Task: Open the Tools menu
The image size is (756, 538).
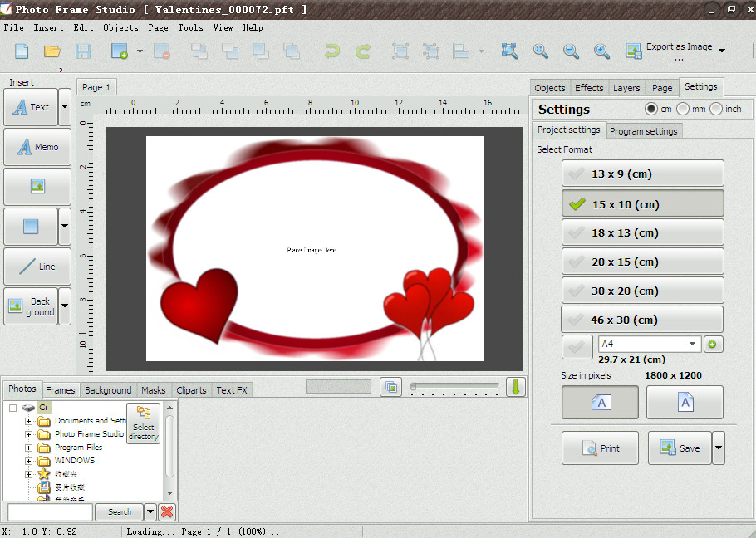Action: [x=190, y=27]
